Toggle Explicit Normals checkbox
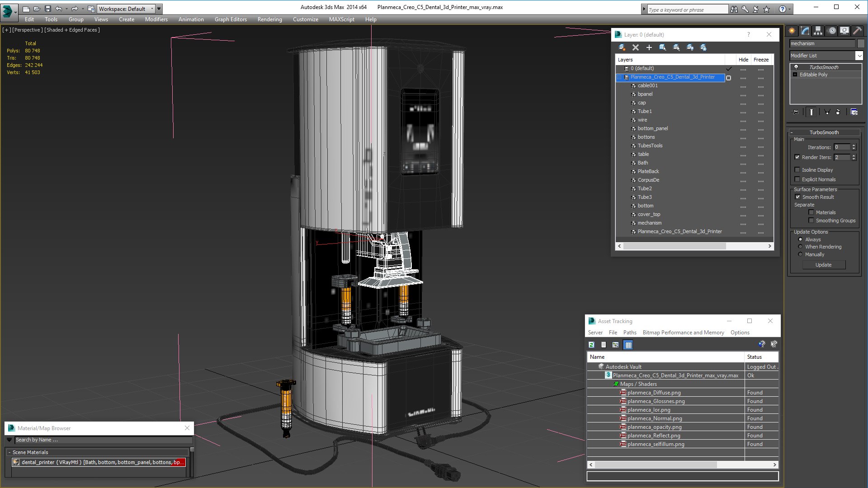 [x=797, y=179]
